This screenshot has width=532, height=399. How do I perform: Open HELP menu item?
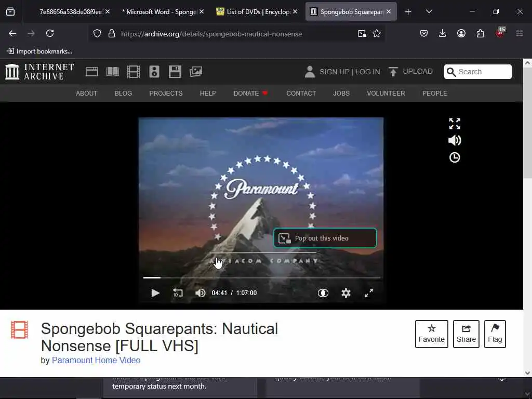tap(208, 94)
